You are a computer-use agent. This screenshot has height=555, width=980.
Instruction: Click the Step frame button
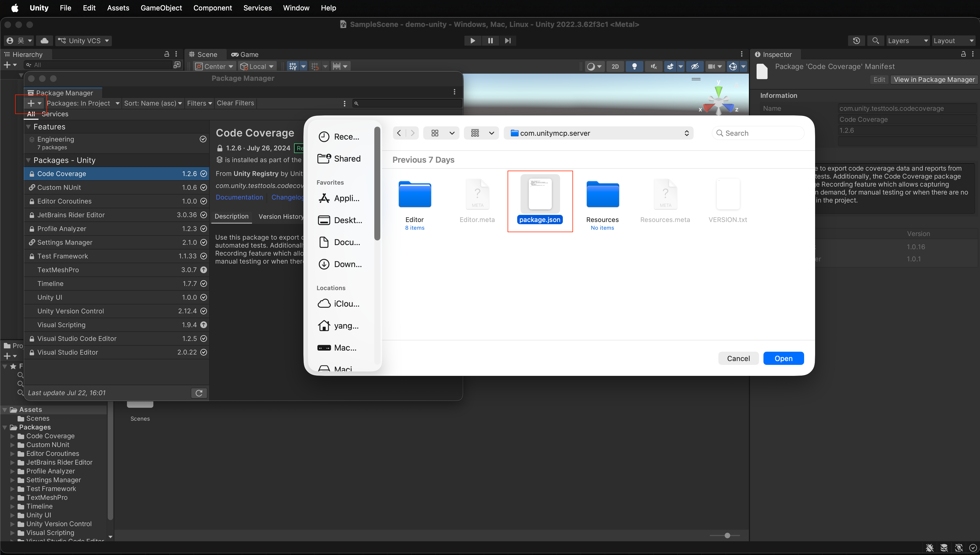click(508, 41)
